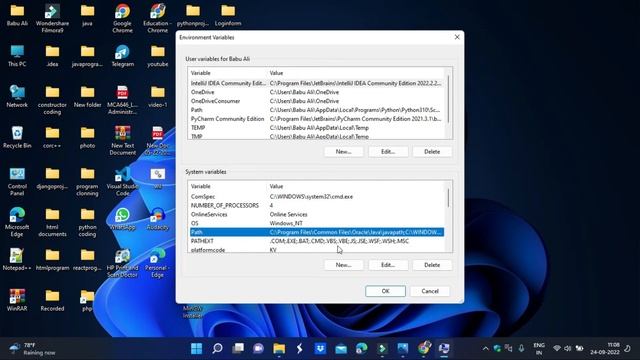Viewport: 640px width, 360px height.
Task: Select the WhatsApp desktop shortcut
Action: point(122,219)
